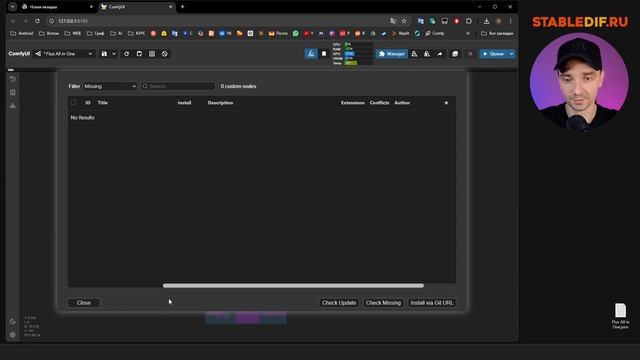Click the Check Missing button
Screen dimensions: 640x360
click(383, 303)
